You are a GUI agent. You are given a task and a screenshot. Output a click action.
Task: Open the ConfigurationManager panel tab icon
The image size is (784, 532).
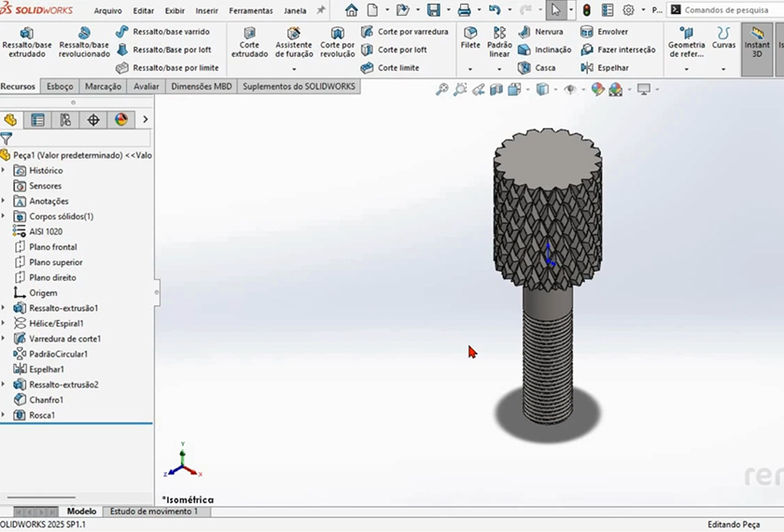point(64,119)
